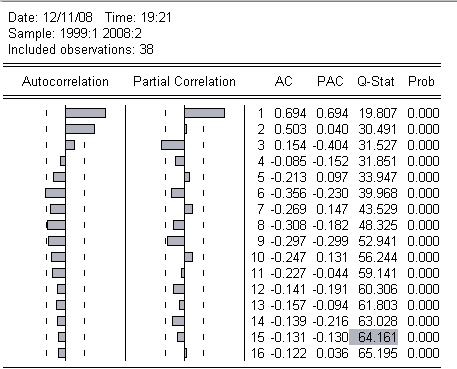Click AC value 0.694 in row 1

[x=290, y=113]
